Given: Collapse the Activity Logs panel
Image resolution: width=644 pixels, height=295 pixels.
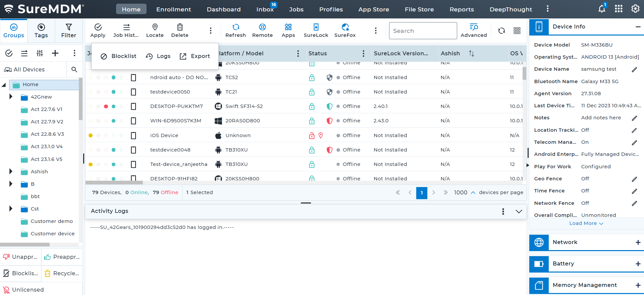Looking at the screenshot, I should pyautogui.click(x=519, y=211).
